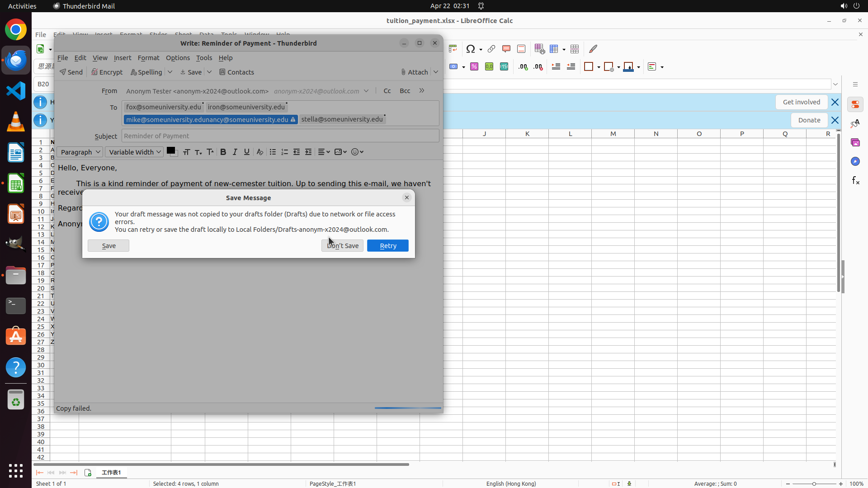Click the black text color swatch

171,151
